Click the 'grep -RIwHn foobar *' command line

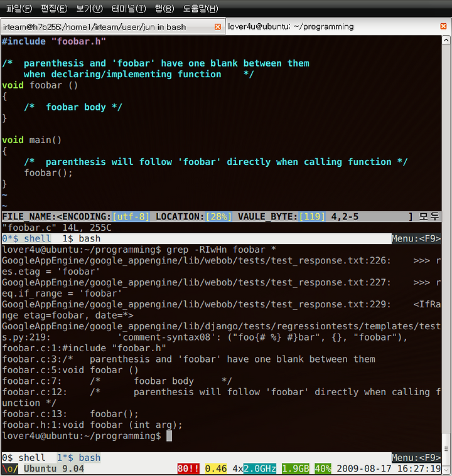tap(221, 250)
